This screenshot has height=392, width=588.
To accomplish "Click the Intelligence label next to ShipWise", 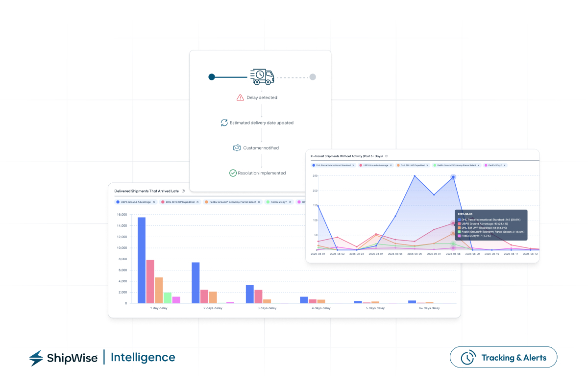I will click(x=143, y=358).
